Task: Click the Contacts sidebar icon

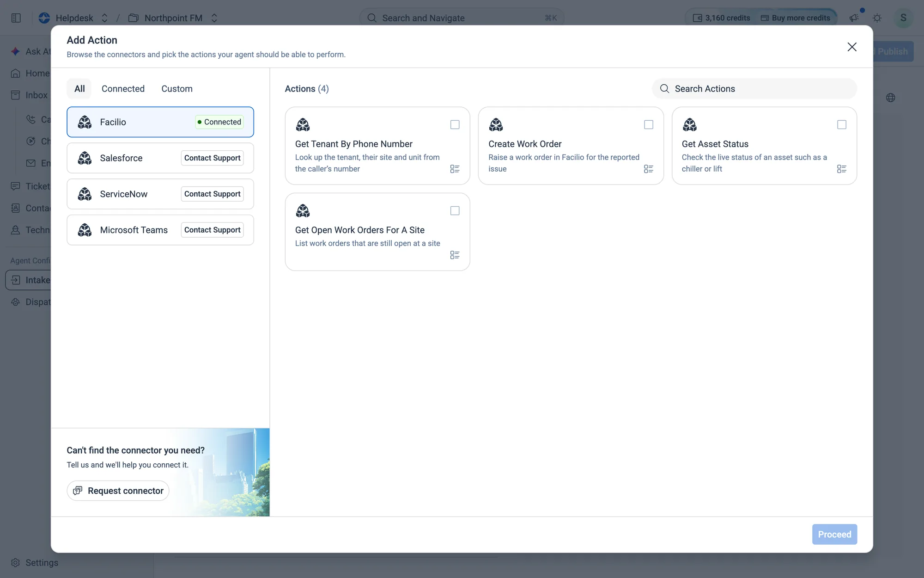Action: [16, 208]
